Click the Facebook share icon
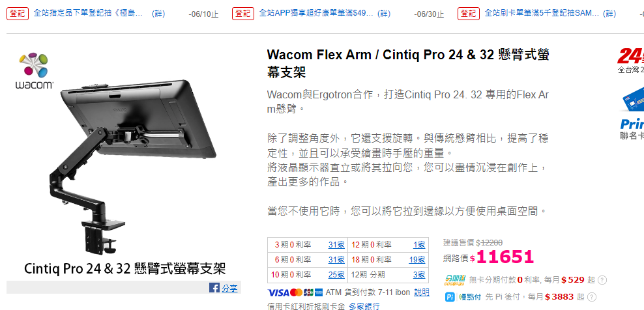 214,288
